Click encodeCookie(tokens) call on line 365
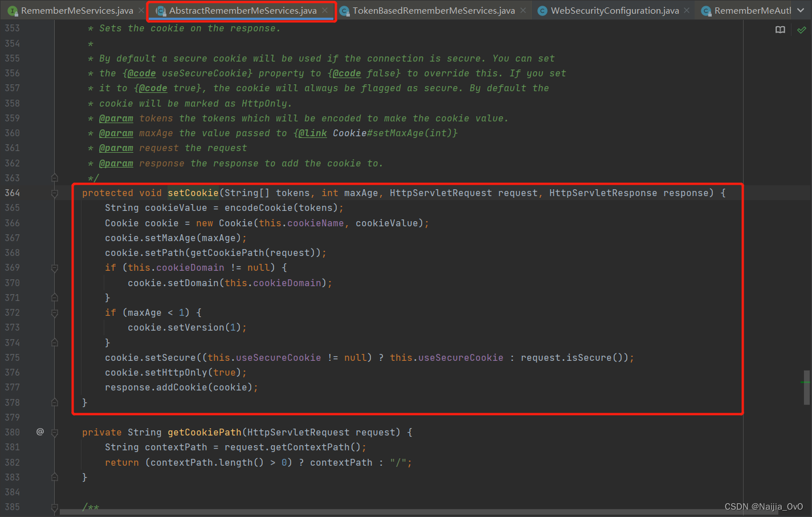This screenshot has width=812, height=517. point(281,207)
